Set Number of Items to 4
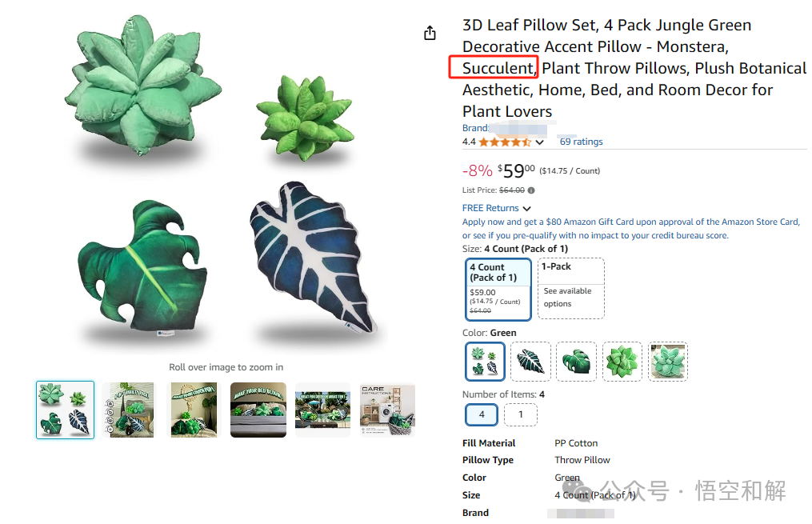 click(x=482, y=414)
